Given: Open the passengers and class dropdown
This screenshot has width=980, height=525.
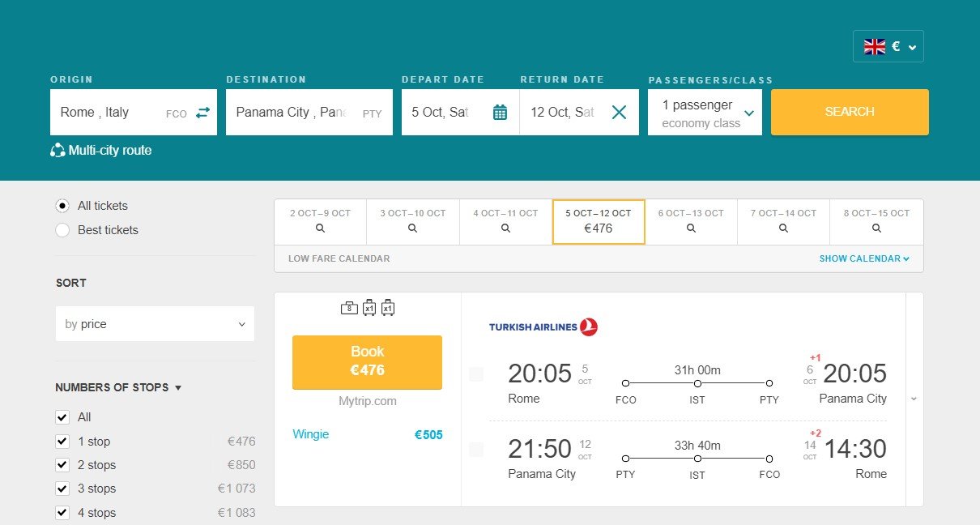Looking at the screenshot, I should pyautogui.click(x=705, y=113).
